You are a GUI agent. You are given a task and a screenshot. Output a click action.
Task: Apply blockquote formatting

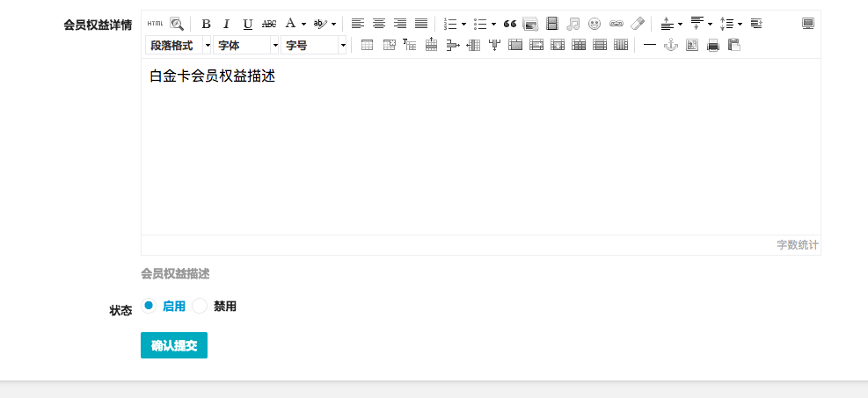510,24
